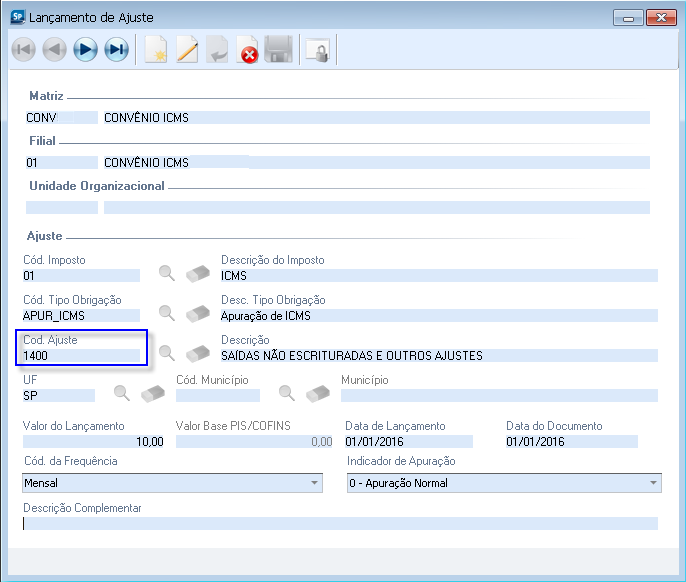Clear the Cód. Município field with eraser
The image size is (686, 582).
click(317, 394)
